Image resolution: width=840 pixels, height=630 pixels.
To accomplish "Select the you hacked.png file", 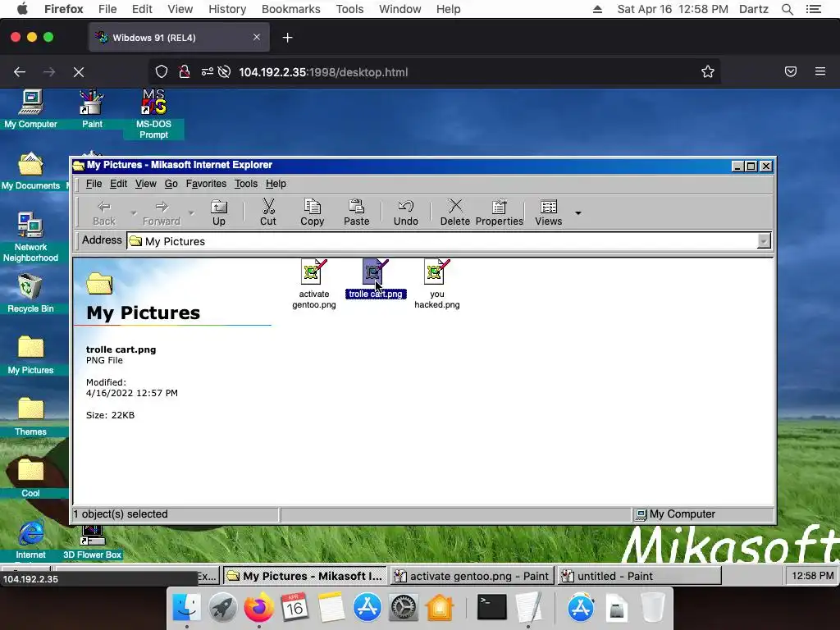I will point(436,284).
